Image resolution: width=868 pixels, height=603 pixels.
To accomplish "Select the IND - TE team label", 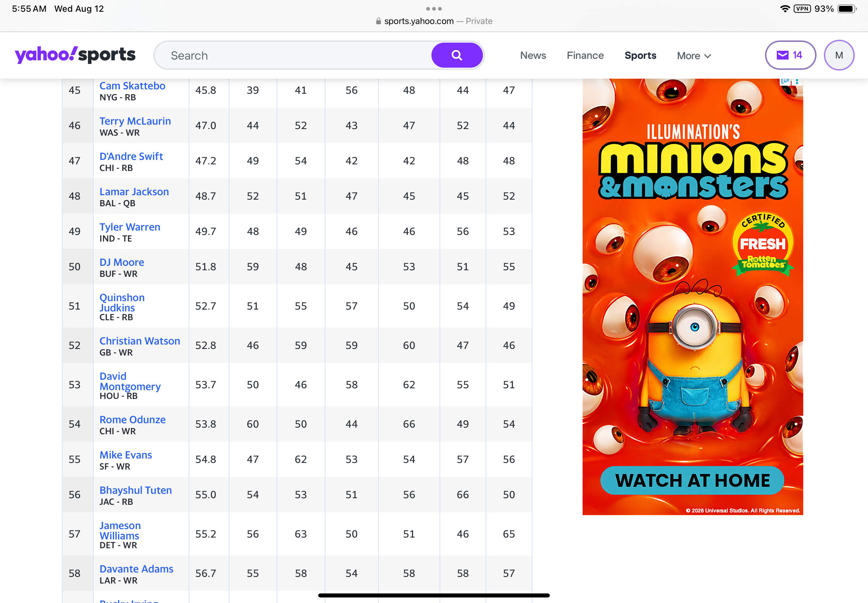I will click(115, 238).
